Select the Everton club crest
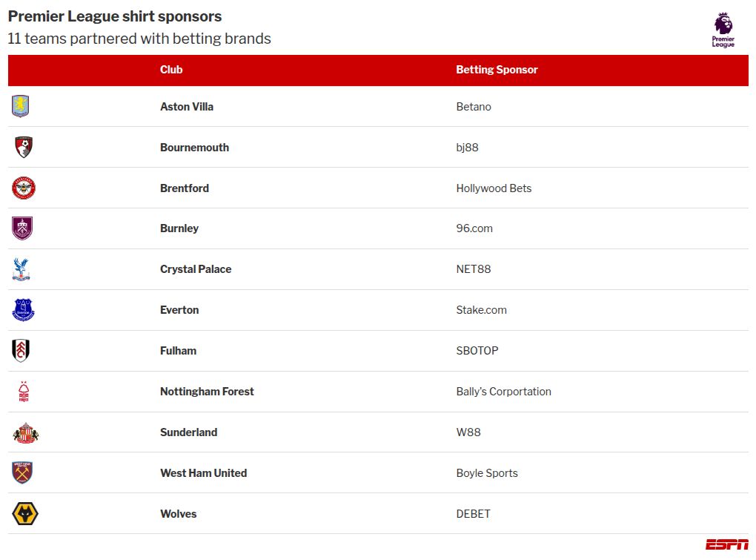Viewport: 756px width, 560px height. click(23, 310)
